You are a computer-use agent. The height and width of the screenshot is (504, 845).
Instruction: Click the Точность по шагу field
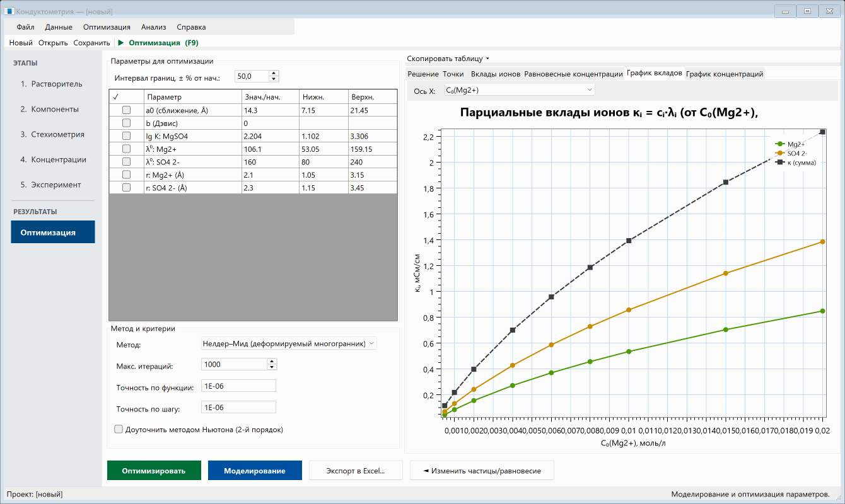click(238, 407)
